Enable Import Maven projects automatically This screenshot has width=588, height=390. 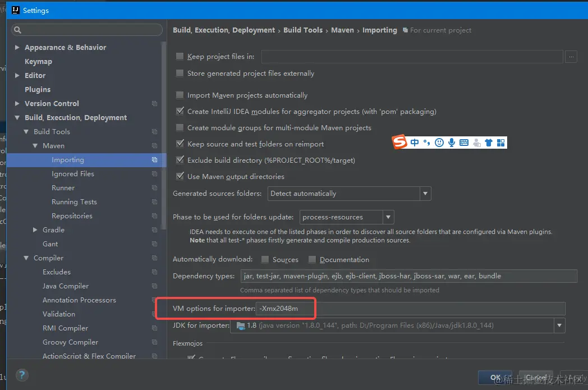(180, 95)
